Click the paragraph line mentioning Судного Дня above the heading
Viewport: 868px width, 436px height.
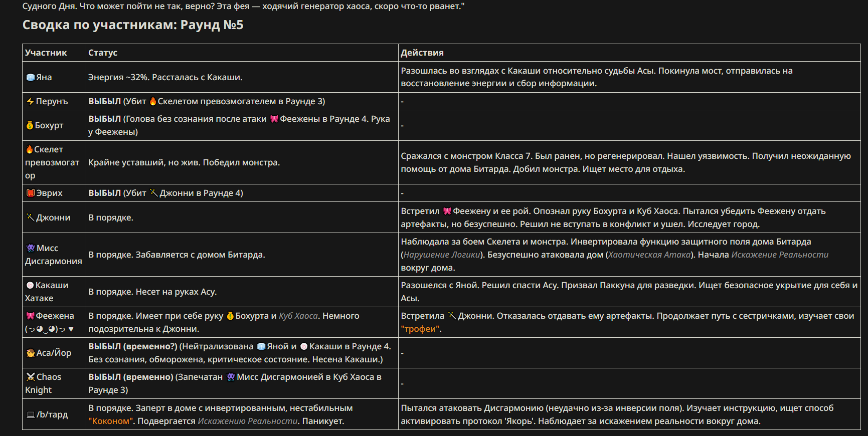click(x=244, y=6)
